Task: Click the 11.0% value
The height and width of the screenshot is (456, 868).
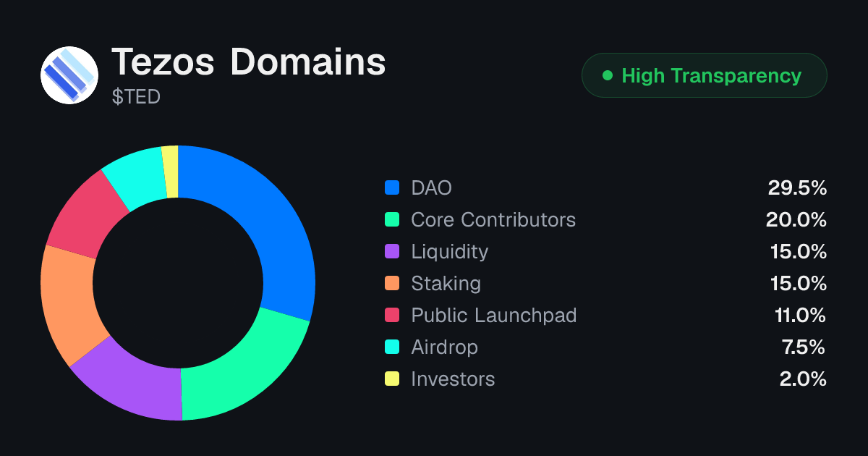Action: (800, 316)
